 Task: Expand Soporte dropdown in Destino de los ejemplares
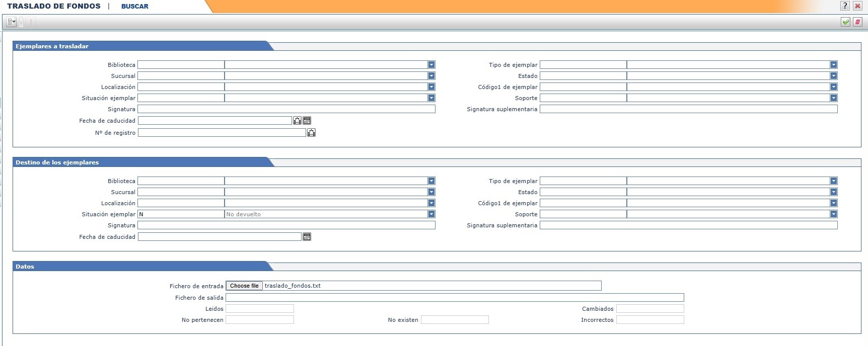834,214
